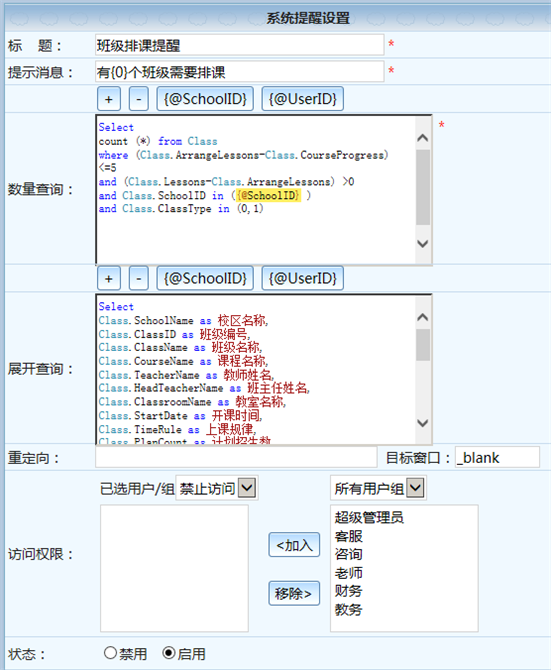The height and width of the screenshot is (670, 551).
Task: Select 超级管理员 in user group list
Action: coord(369,517)
